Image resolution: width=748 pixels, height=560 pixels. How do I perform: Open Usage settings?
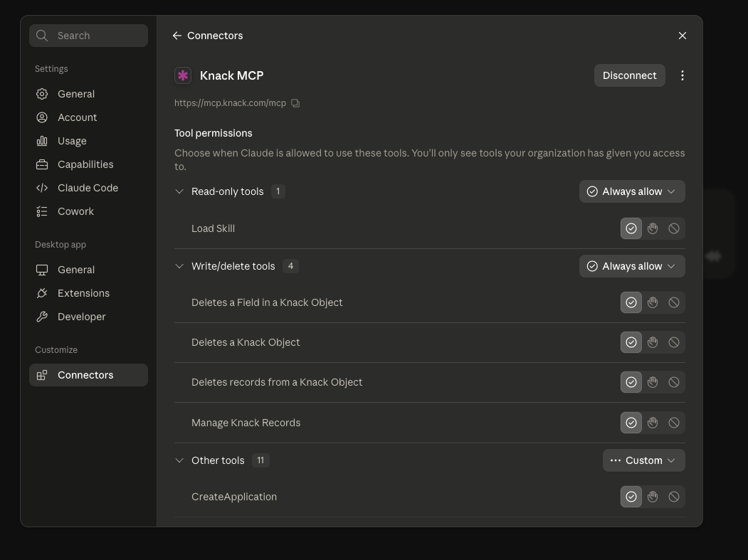coord(88,141)
